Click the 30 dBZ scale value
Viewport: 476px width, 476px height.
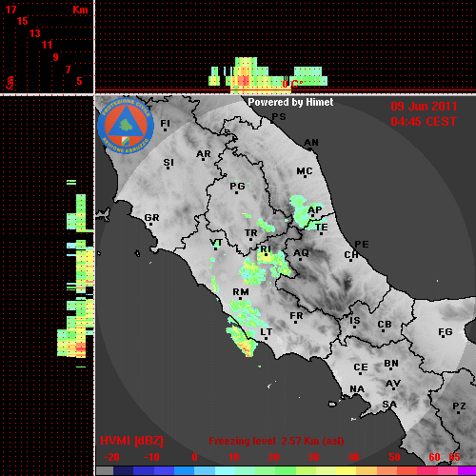tap(313, 457)
